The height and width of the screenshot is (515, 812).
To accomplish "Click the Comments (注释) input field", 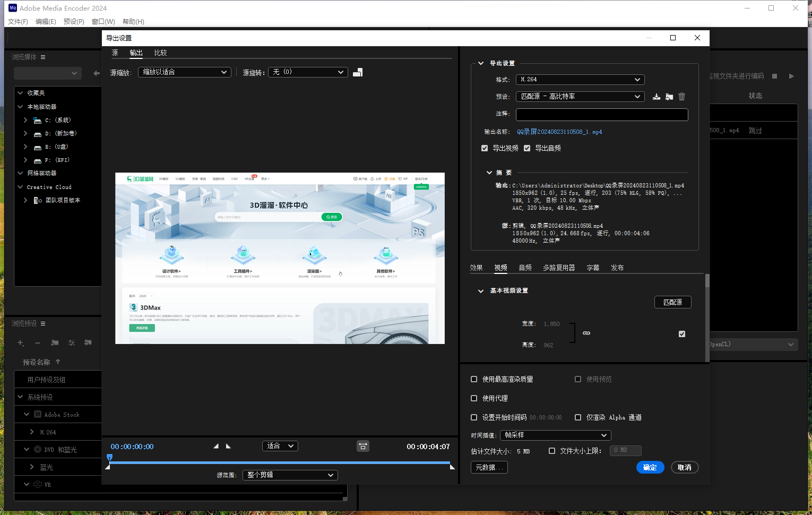I will pos(602,115).
